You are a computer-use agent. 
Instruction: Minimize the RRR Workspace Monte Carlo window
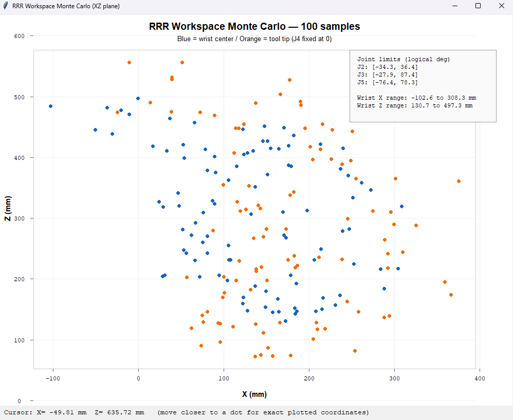coord(454,6)
